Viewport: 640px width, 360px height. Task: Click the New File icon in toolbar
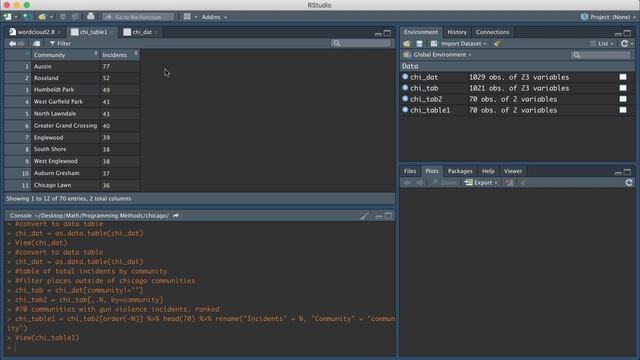[7, 17]
